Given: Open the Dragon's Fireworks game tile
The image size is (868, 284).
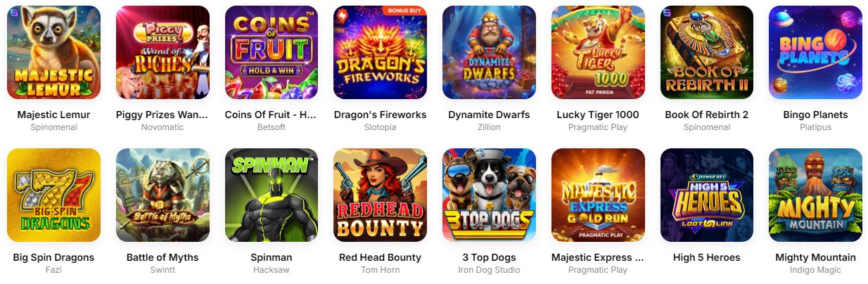Looking at the screenshot, I should (x=380, y=53).
